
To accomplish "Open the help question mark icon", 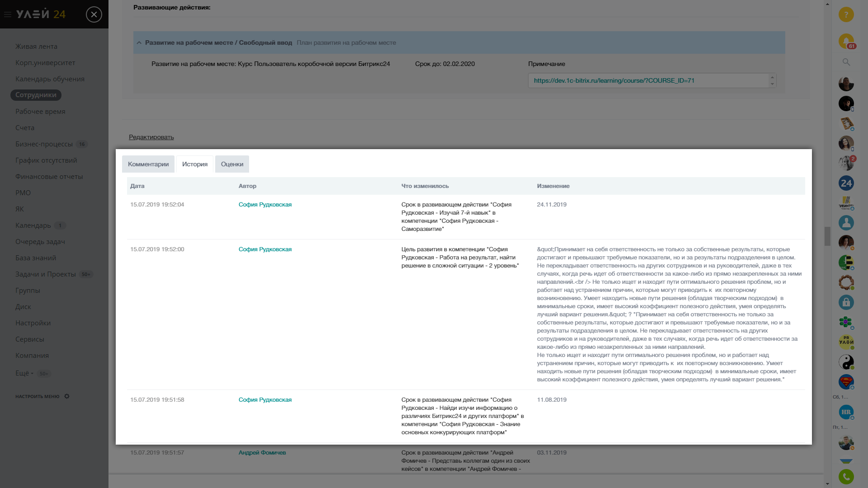I will pyautogui.click(x=846, y=14).
